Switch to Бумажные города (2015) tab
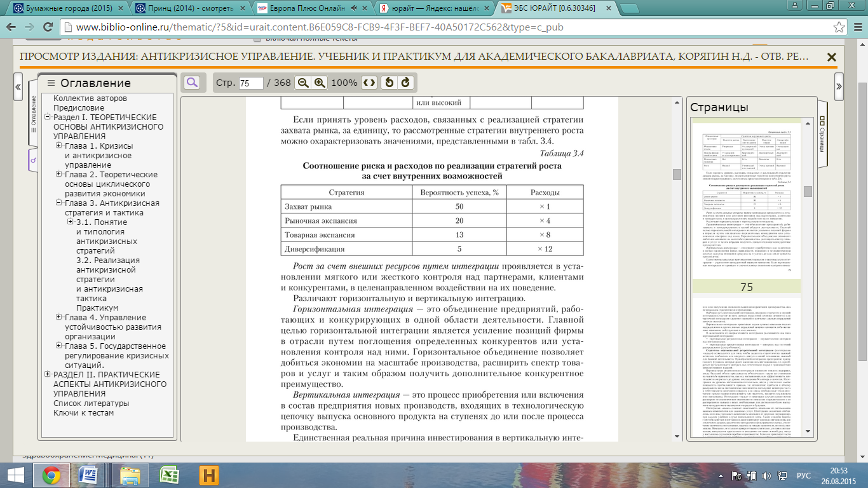Screen dimensions: 868x488 coord(67,9)
